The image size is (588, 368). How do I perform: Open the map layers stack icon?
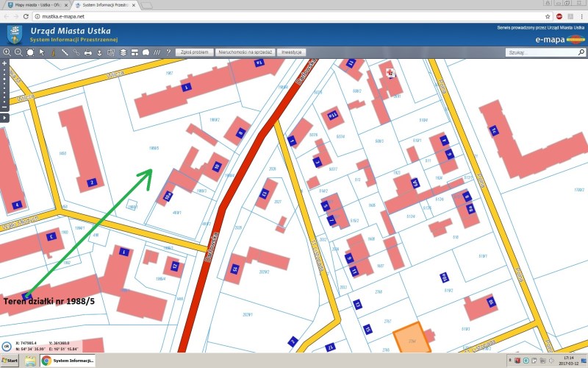(x=123, y=52)
